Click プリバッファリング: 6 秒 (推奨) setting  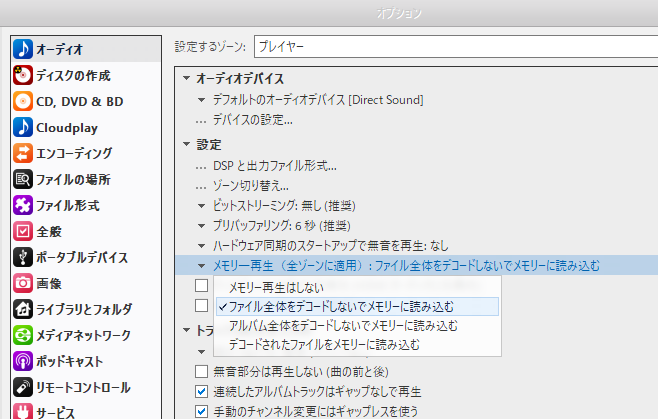(282, 226)
